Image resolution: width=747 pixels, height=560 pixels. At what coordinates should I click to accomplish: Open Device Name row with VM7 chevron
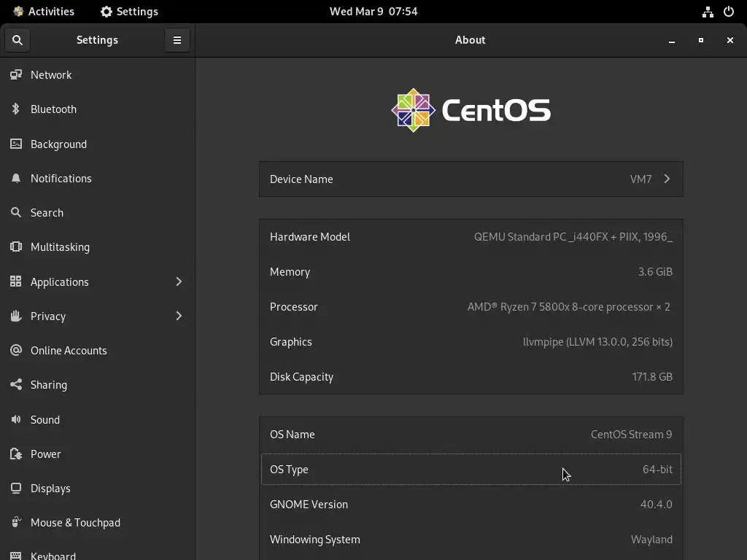(471, 179)
